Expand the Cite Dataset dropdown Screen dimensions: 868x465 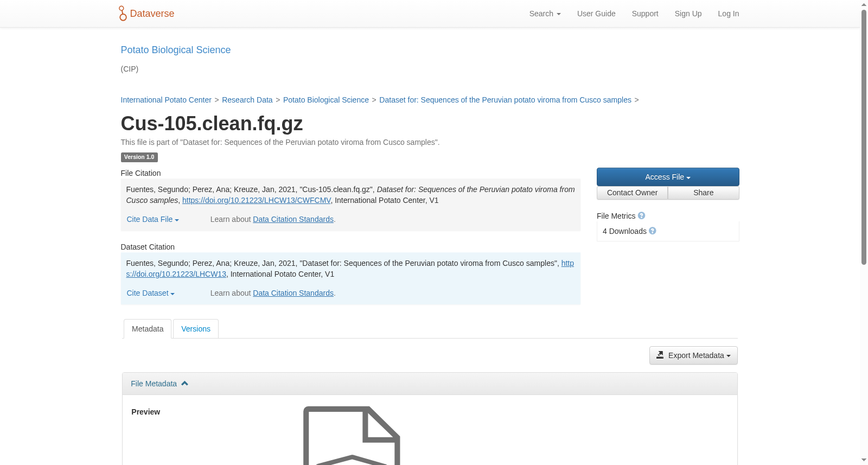pos(150,293)
